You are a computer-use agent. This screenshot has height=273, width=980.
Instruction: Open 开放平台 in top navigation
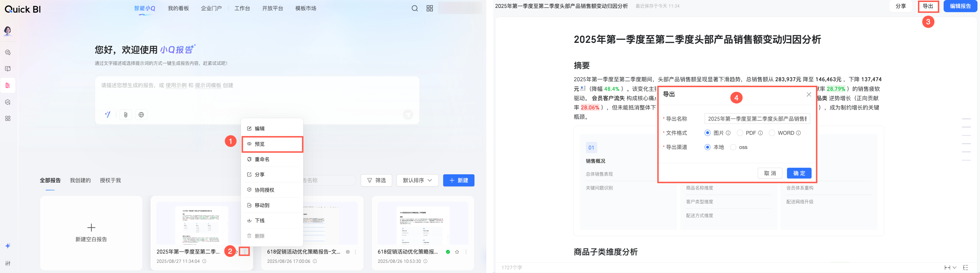[273, 8]
